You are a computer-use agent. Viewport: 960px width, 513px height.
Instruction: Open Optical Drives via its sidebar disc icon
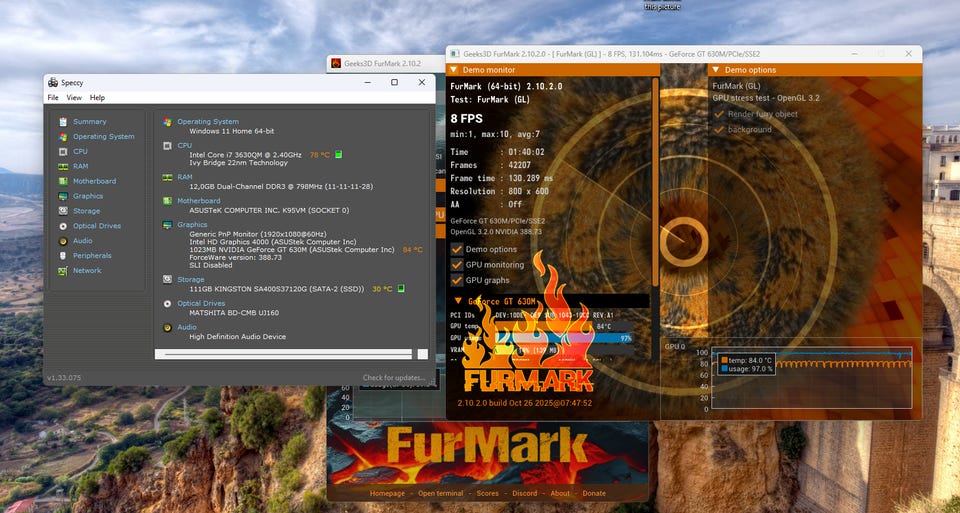(x=62, y=226)
